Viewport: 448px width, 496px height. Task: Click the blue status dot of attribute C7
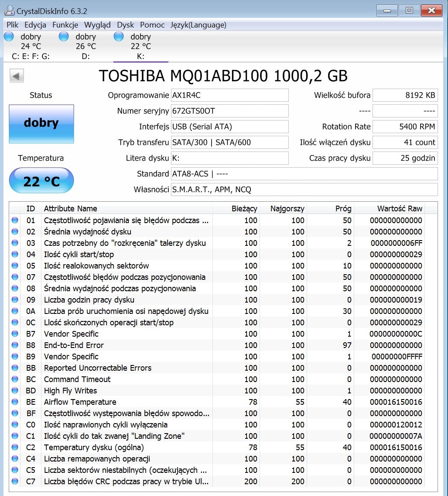(x=15, y=482)
